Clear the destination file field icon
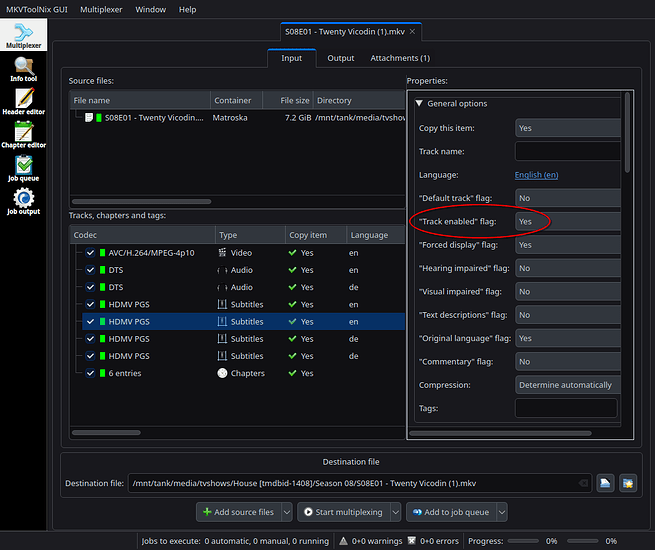Viewport: 655px width, 550px height. pyautogui.click(x=583, y=483)
